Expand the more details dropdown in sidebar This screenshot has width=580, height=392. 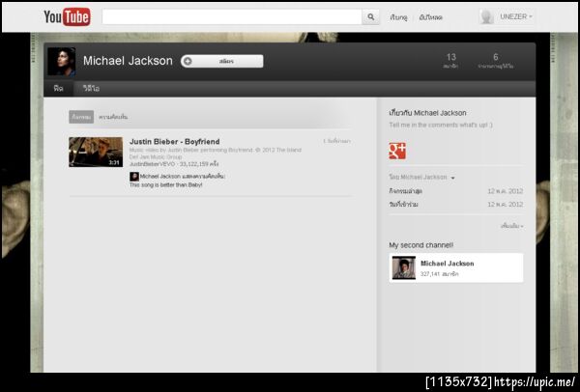512,226
